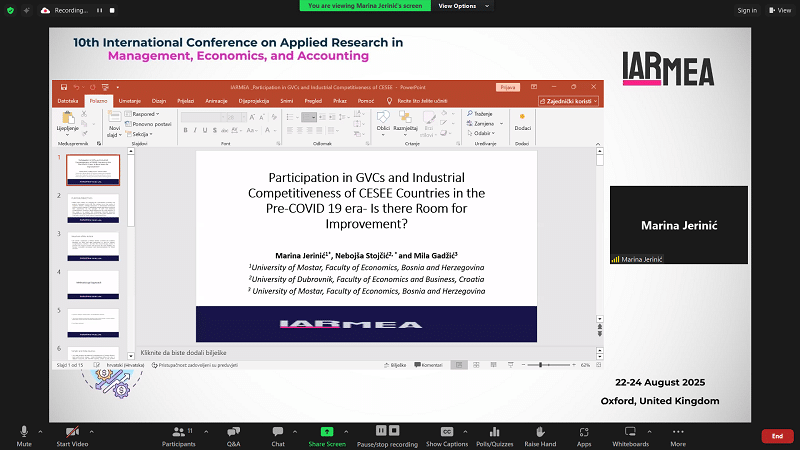Toggle Show Captions button
This screenshot has height=450, width=800.
pos(447,432)
